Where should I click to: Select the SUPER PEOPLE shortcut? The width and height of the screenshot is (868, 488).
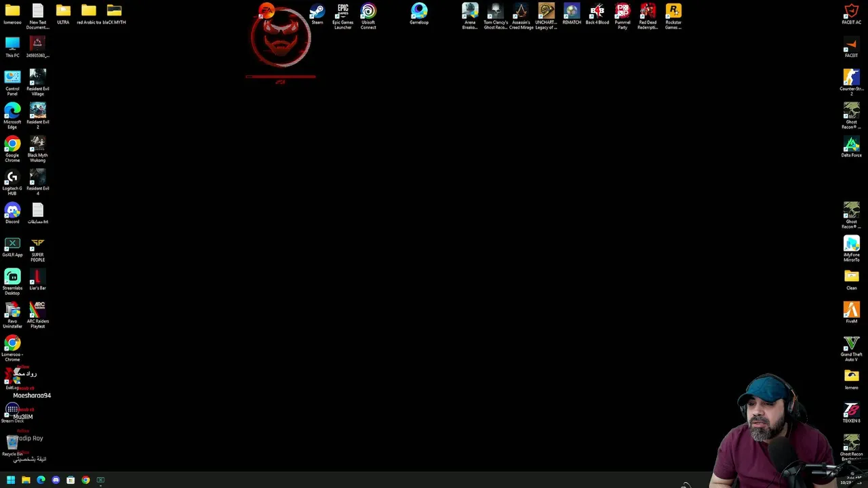38,249
